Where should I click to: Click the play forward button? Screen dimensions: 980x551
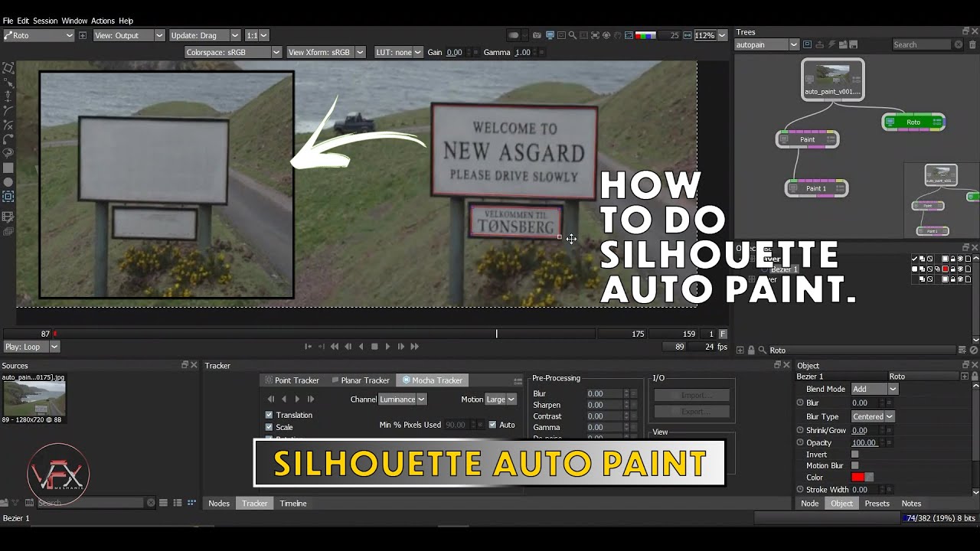(x=387, y=347)
